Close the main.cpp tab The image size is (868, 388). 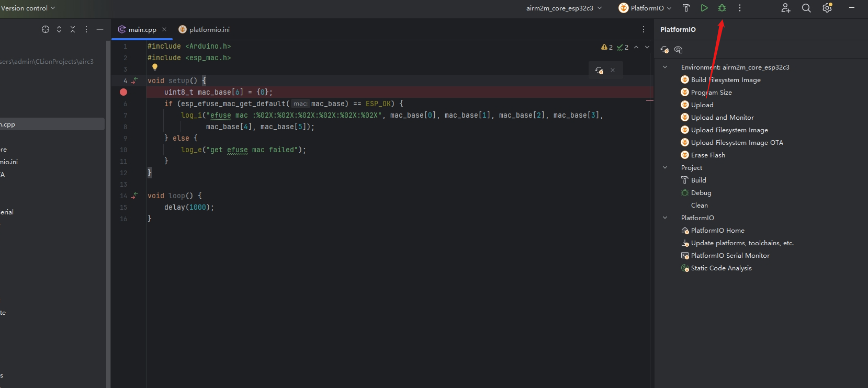(x=164, y=29)
